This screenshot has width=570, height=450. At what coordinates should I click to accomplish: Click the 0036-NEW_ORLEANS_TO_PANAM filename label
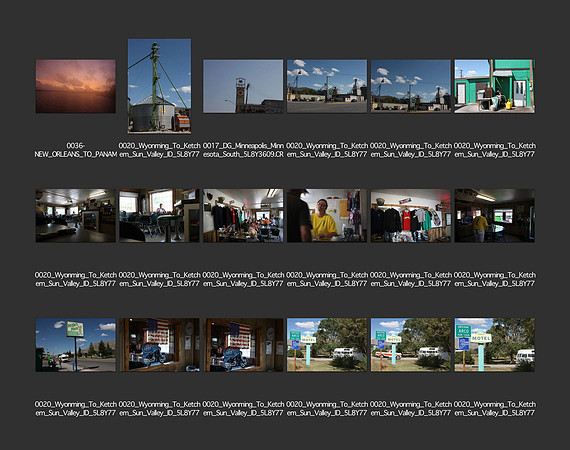point(76,150)
